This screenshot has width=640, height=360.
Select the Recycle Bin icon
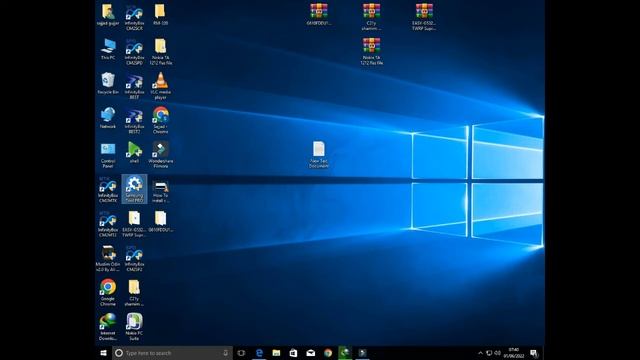click(x=108, y=84)
